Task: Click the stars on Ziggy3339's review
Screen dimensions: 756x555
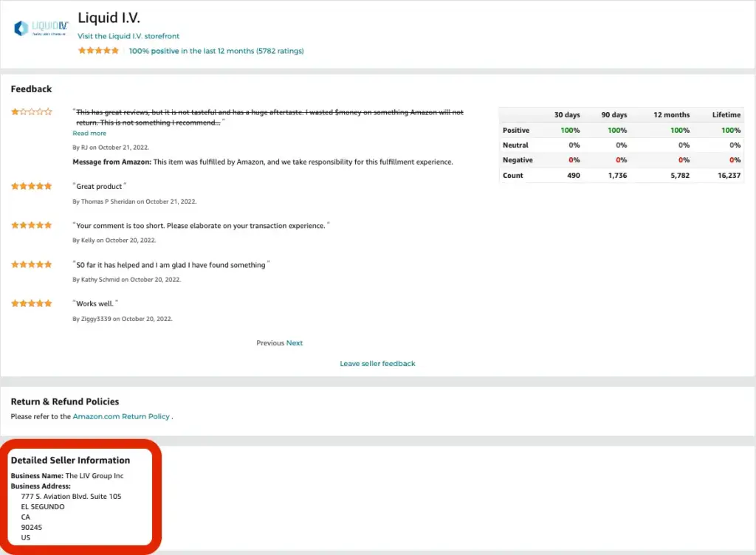Action: (31, 303)
